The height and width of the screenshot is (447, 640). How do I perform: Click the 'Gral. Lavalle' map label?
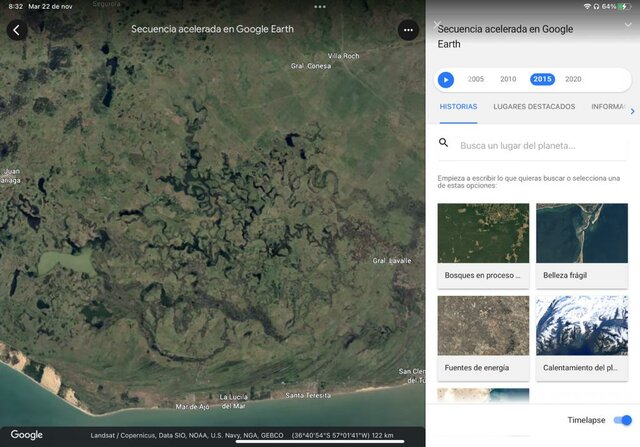(x=391, y=260)
